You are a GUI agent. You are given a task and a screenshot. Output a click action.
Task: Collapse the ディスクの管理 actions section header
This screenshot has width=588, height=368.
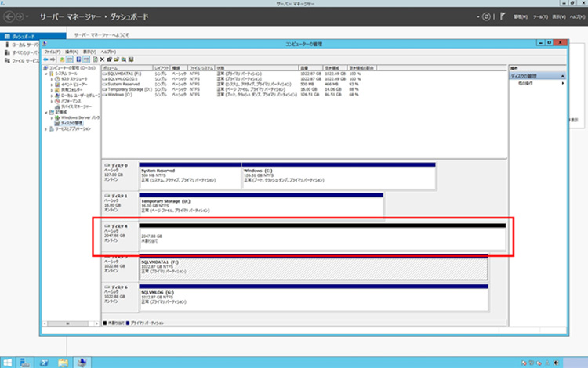562,76
